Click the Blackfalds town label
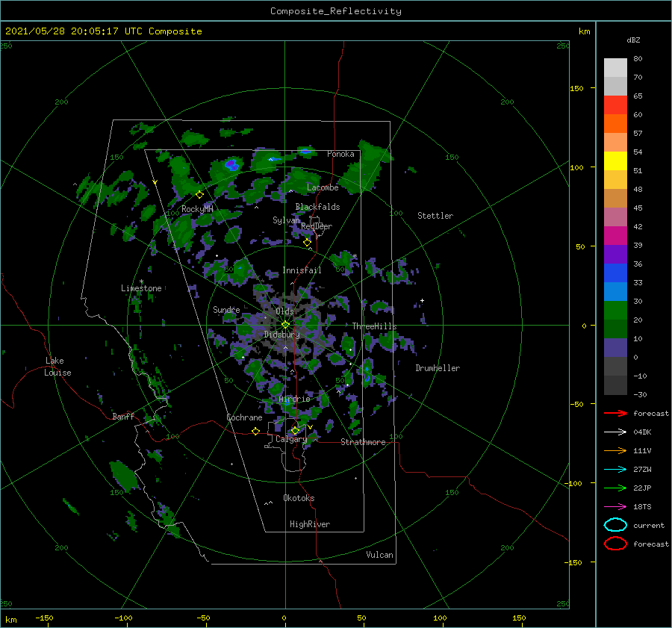 [x=317, y=207]
